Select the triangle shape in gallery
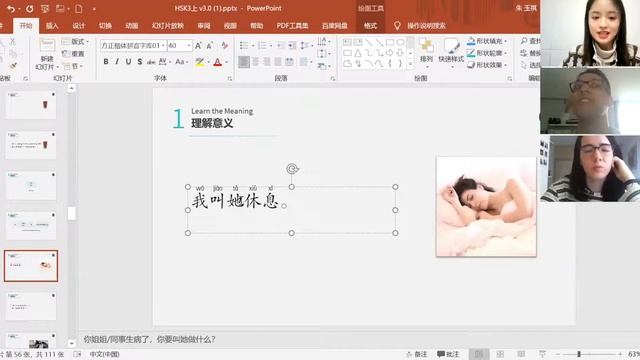The width and height of the screenshot is (640, 360). coord(358,53)
